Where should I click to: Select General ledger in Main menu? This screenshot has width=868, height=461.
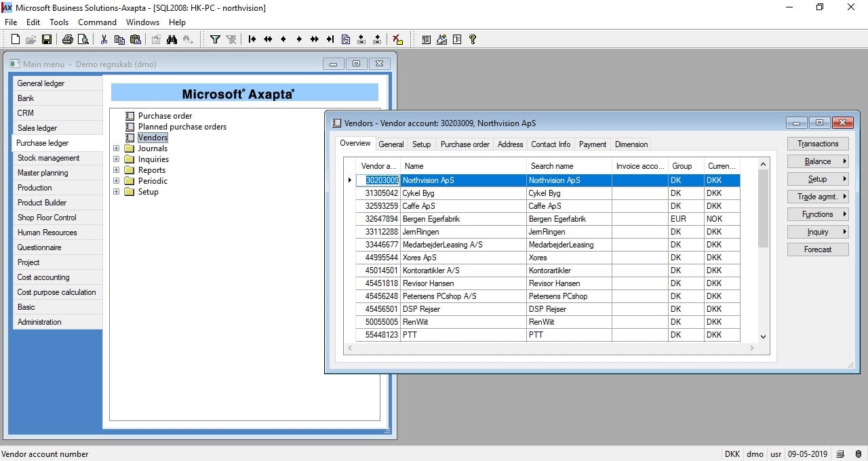[x=57, y=83]
